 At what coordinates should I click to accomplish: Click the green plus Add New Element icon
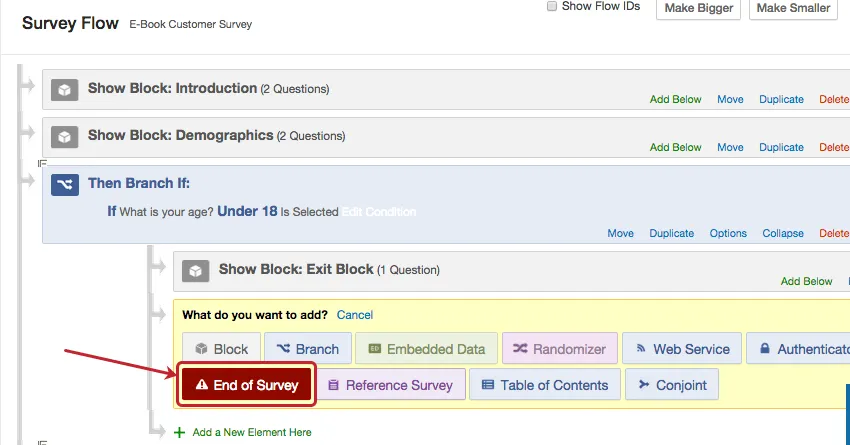click(x=180, y=432)
